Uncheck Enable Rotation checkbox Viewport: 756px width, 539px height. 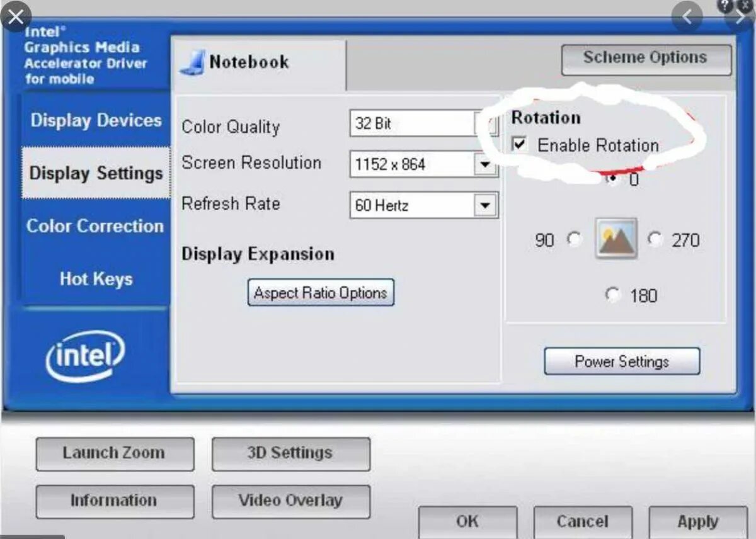pyautogui.click(x=519, y=144)
